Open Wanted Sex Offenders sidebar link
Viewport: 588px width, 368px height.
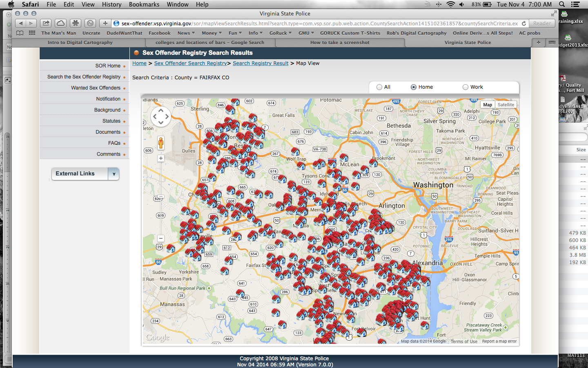tap(96, 88)
